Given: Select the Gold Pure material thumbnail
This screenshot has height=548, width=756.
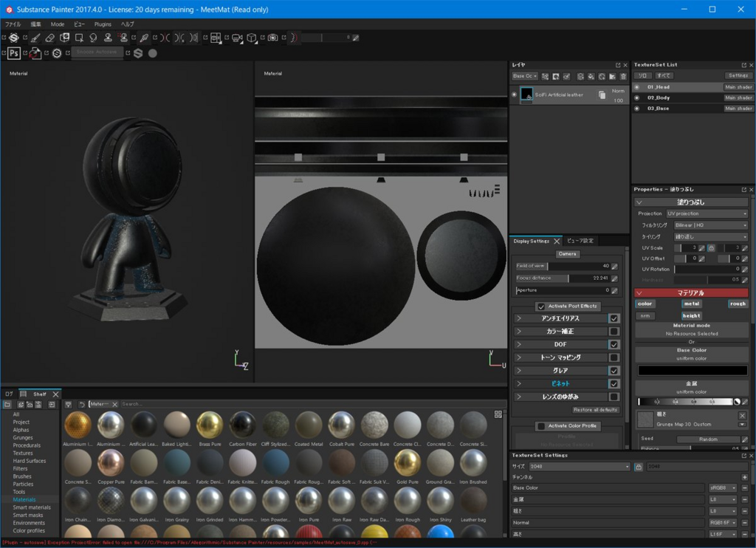Looking at the screenshot, I should coord(407,463).
